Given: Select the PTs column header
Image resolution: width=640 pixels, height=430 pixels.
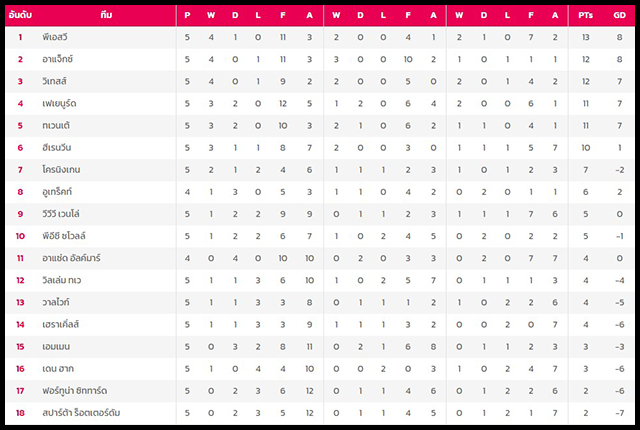Looking at the screenshot, I should coord(585,15).
